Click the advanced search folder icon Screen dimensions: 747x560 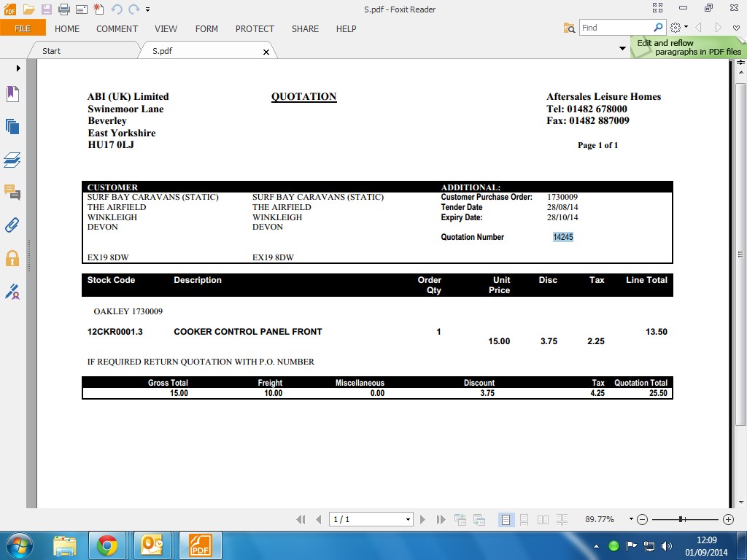point(569,28)
